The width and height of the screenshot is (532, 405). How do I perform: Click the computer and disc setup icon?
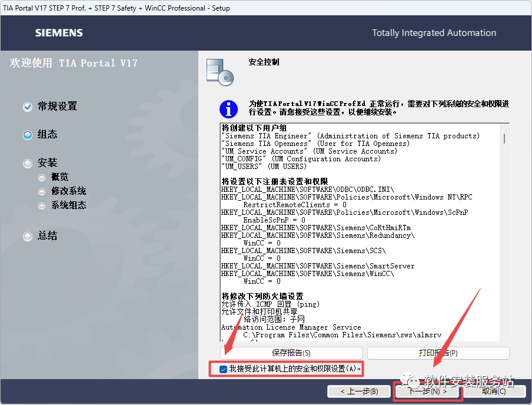[x=220, y=72]
